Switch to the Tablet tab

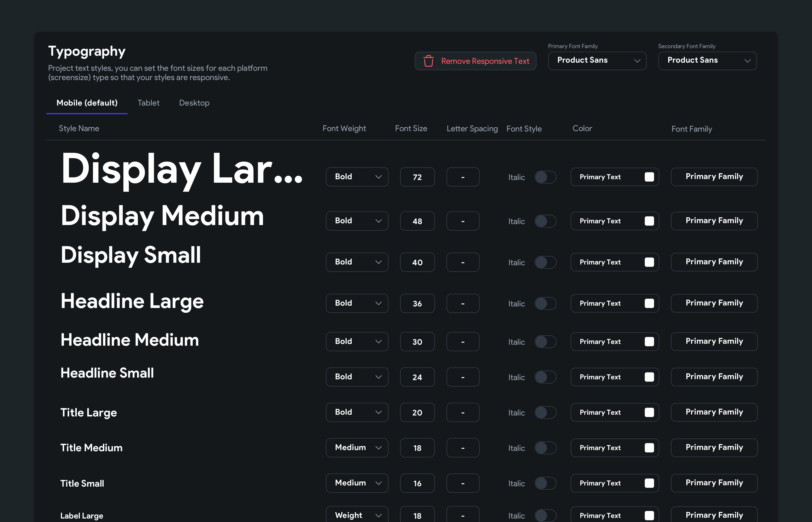tap(148, 103)
